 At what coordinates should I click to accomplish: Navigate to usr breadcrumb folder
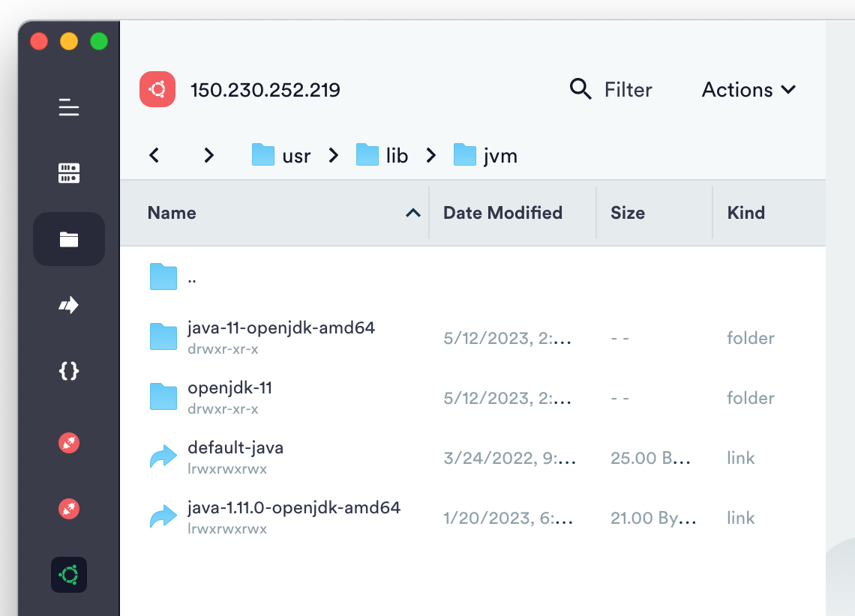[x=280, y=155]
